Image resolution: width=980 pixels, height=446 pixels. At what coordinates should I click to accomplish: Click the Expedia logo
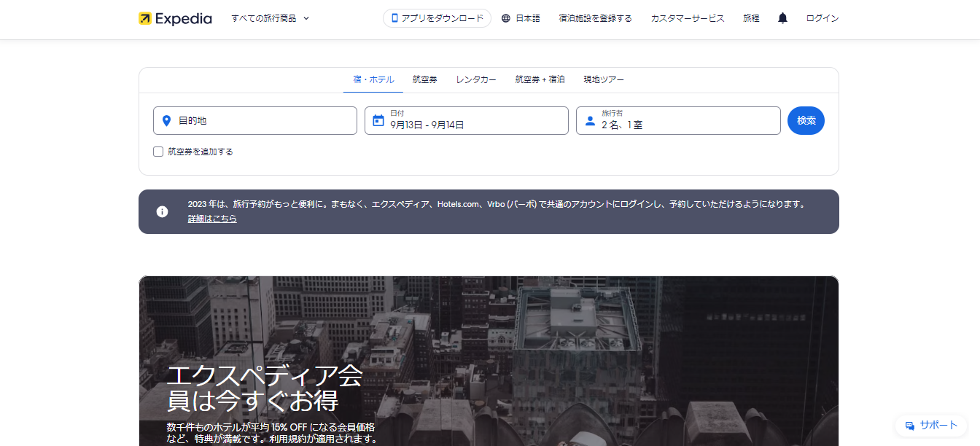(x=175, y=18)
